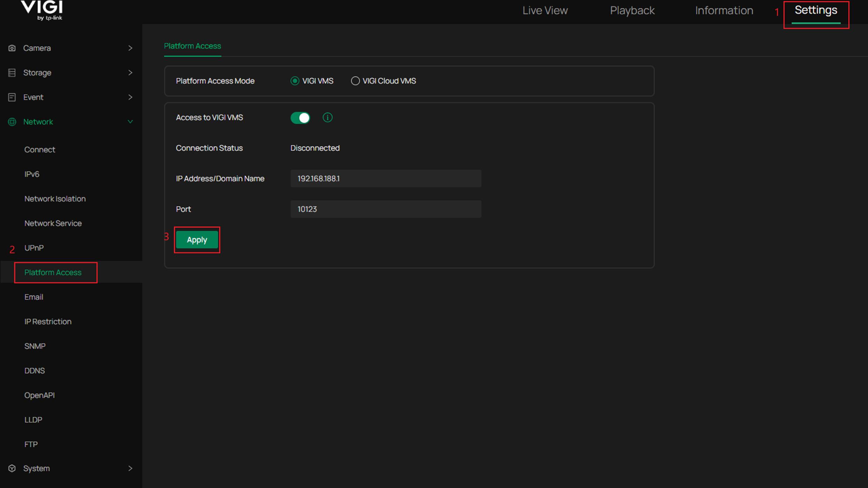This screenshot has height=488, width=868.
Task: Turn off Access to VIGI VMS switch
Action: pos(300,118)
